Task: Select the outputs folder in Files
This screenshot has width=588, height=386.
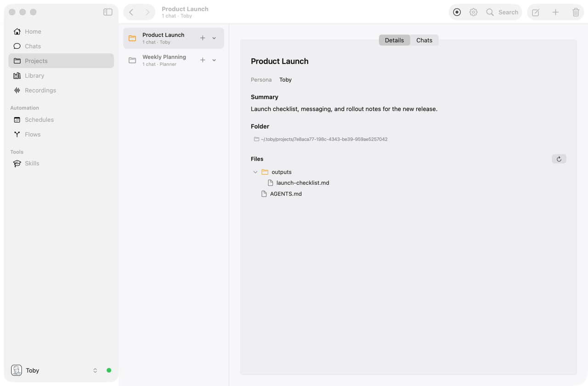Action: point(277,172)
